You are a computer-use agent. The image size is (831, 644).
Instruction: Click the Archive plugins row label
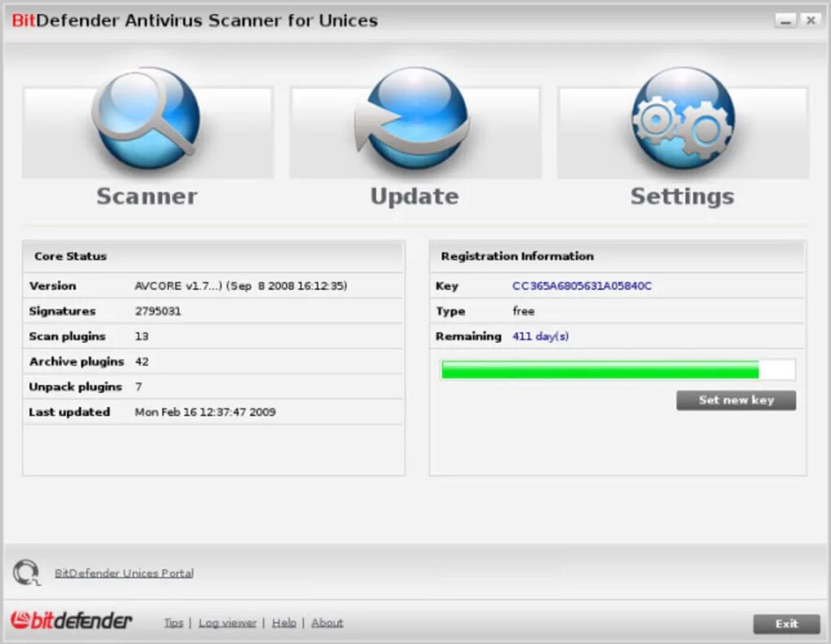click(x=77, y=361)
